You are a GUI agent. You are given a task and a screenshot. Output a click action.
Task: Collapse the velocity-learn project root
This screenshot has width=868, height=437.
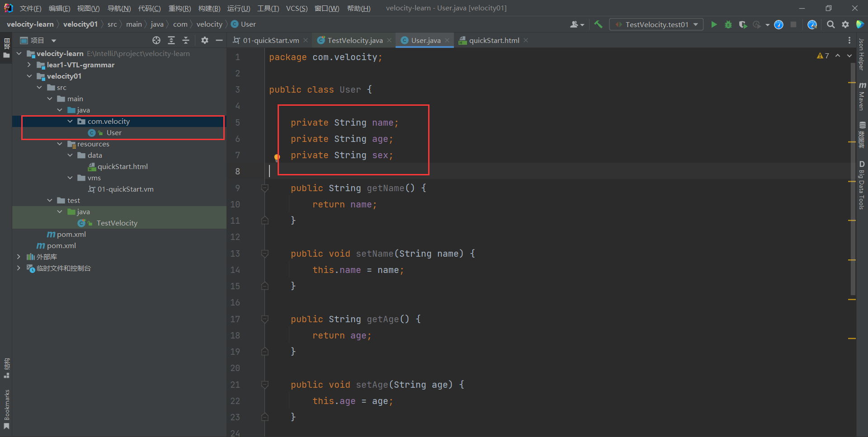pos(19,53)
